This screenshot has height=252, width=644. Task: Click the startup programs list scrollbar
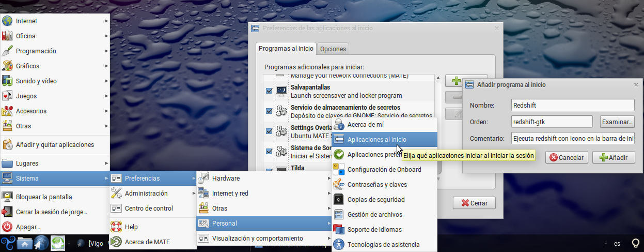pos(438,124)
